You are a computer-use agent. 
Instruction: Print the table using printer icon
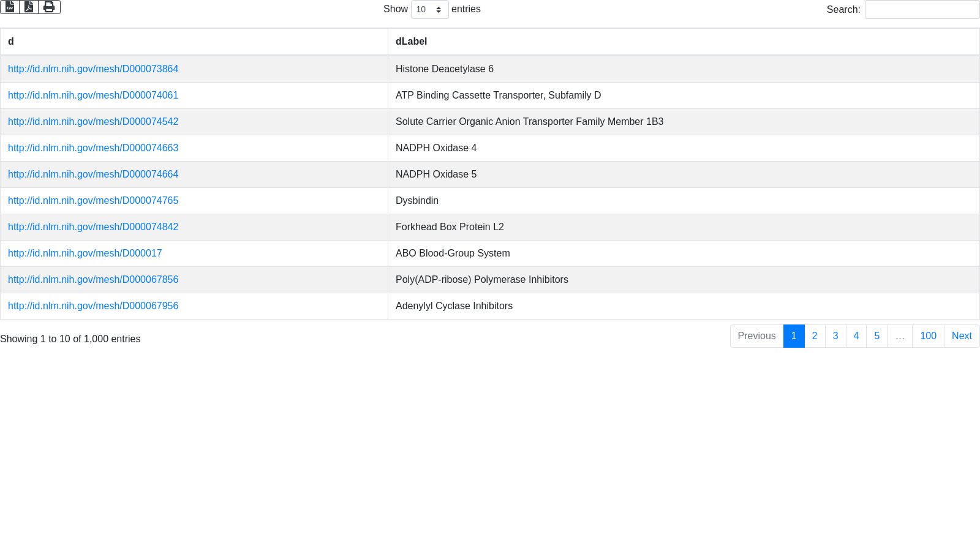coord(49,7)
